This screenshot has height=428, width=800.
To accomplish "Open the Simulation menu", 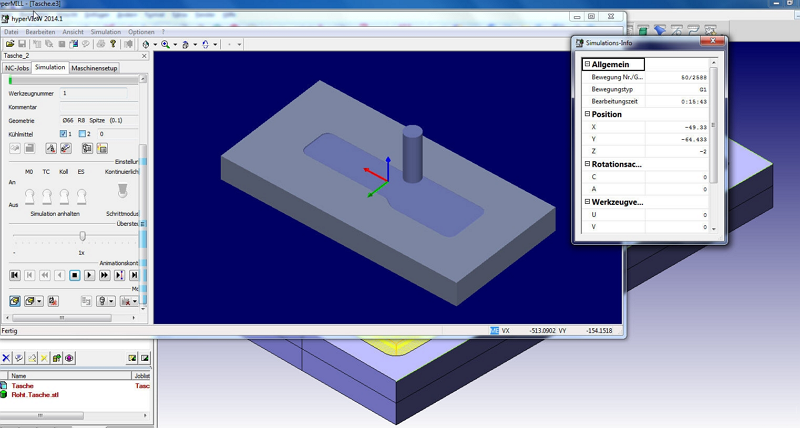I will click(x=106, y=33).
